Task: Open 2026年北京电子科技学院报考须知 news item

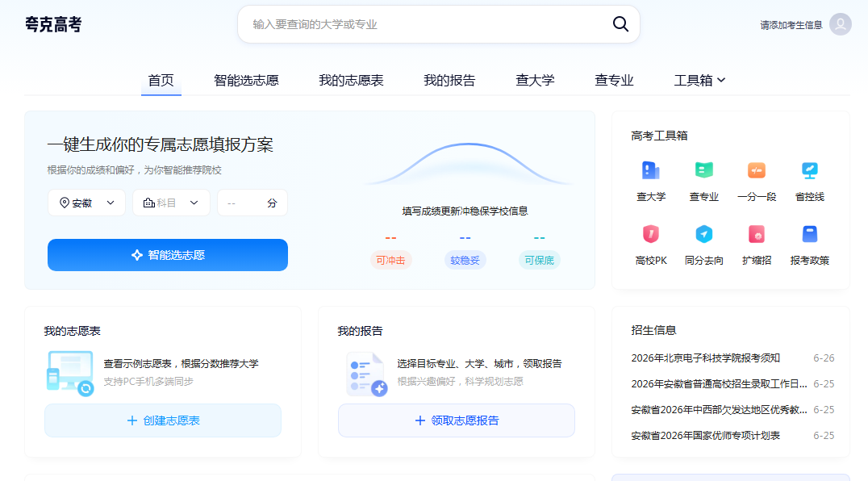Action: [x=705, y=358]
